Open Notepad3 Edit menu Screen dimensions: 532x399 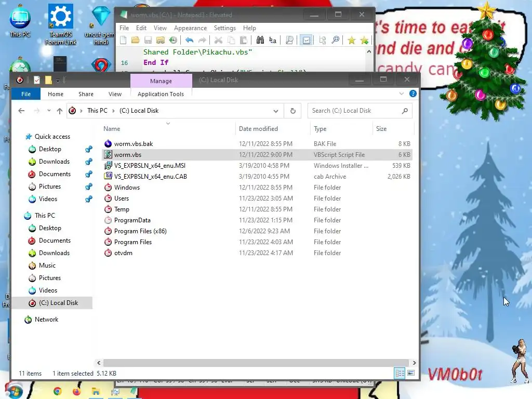click(141, 28)
